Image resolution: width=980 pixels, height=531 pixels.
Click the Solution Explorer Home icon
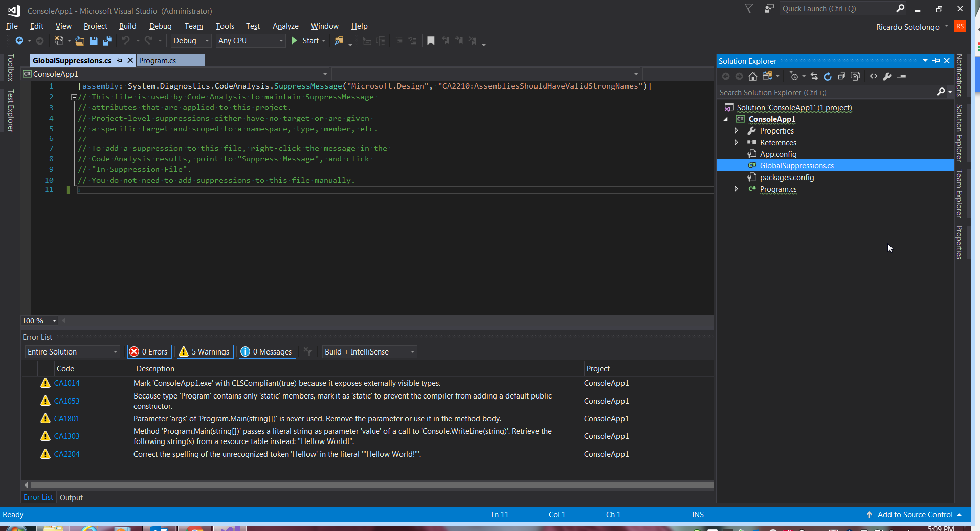tap(753, 76)
